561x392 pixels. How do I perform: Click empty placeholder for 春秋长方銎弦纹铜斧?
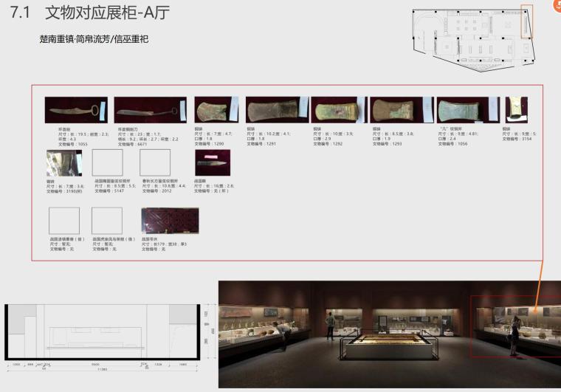[155, 162]
